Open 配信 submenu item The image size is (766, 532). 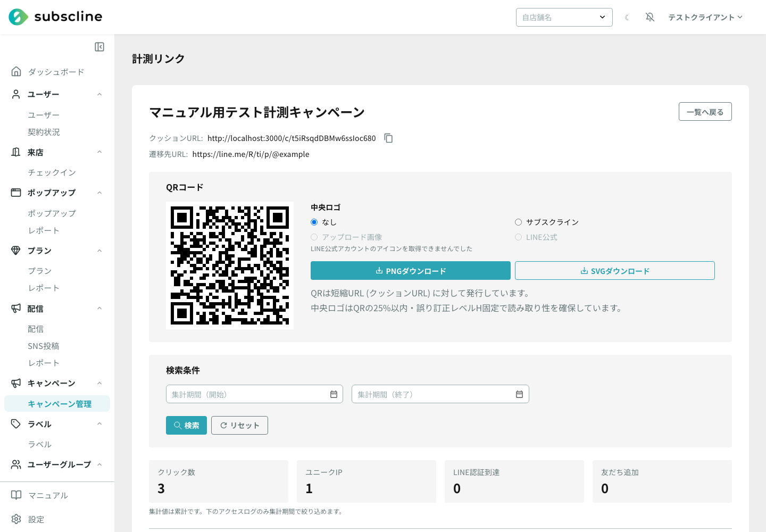(36, 329)
